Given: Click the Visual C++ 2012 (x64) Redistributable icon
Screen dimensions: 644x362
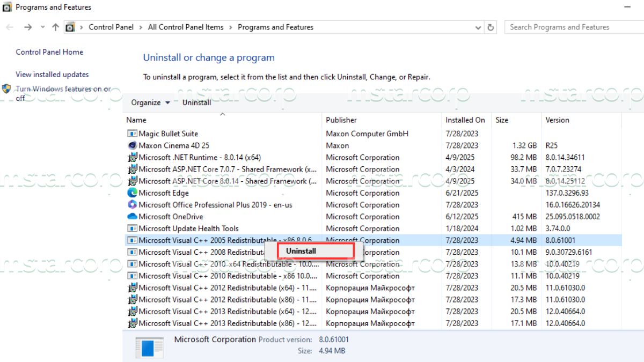Looking at the screenshot, I should click(132, 287).
